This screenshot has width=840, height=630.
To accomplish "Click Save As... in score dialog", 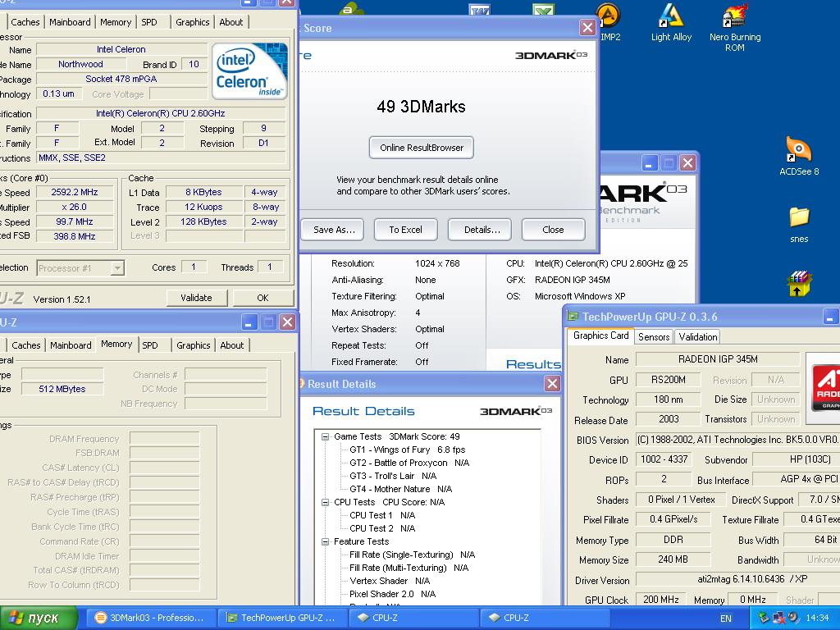I will tap(334, 230).
